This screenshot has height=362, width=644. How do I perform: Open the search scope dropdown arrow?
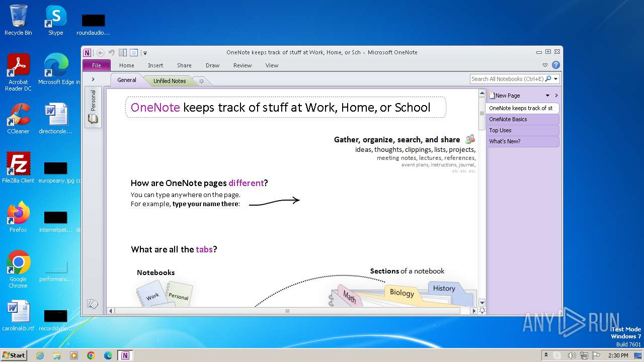556,79
